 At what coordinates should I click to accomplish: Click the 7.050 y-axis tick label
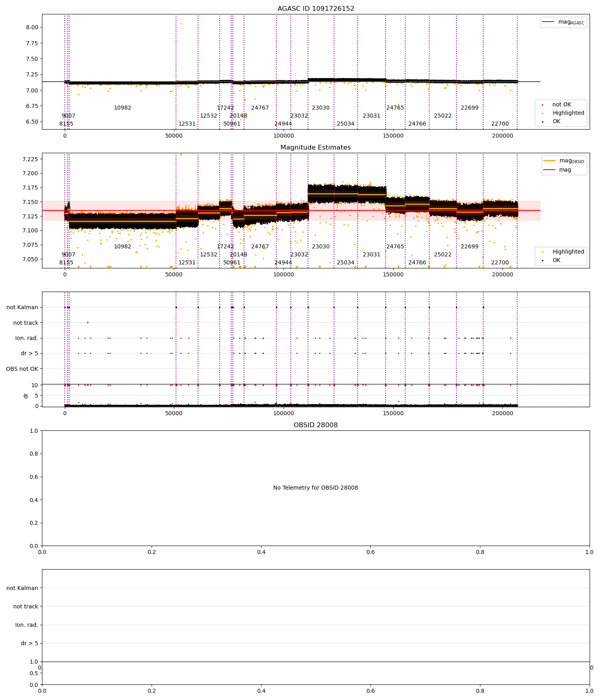click(x=31, y=259)
